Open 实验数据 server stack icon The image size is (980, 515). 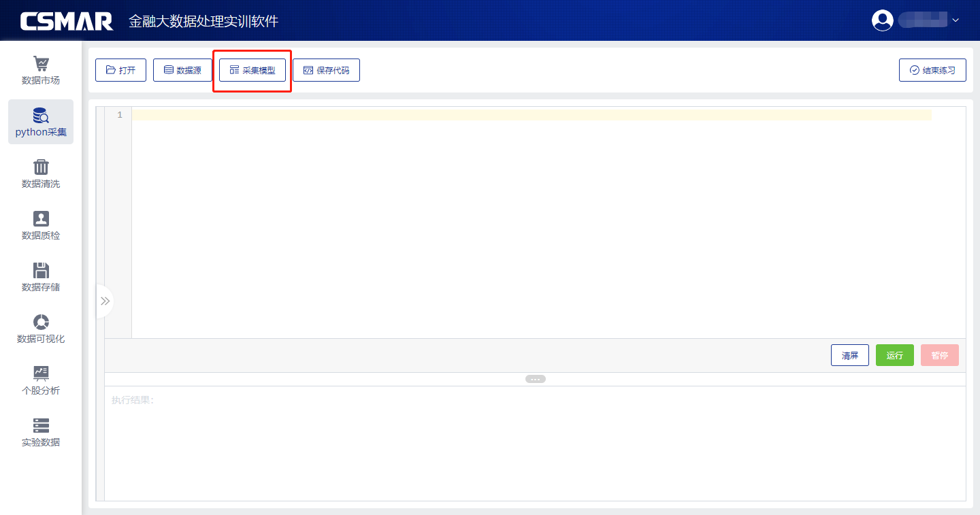point(41,425)
